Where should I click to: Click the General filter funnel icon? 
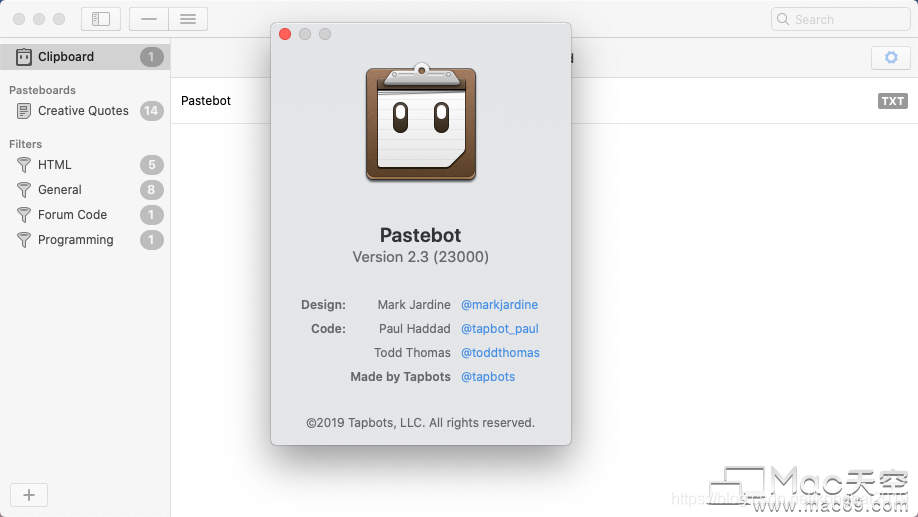[24, 190]
